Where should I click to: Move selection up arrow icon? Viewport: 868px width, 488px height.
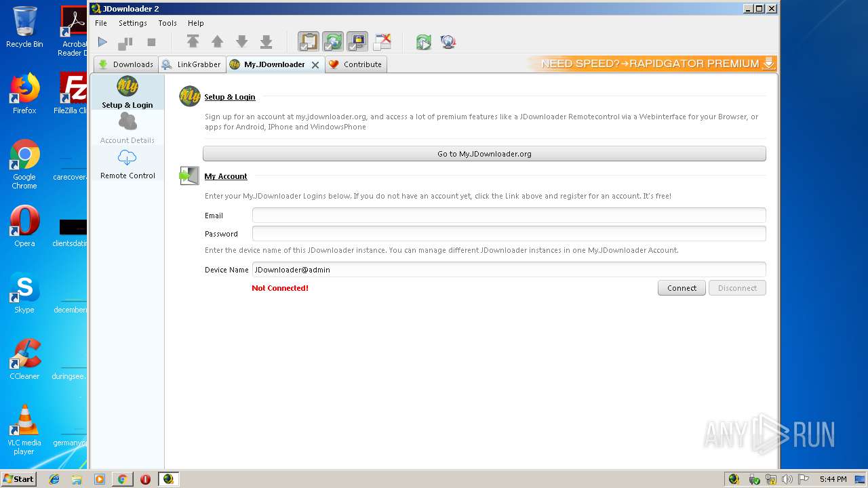[x=217, y=42]
